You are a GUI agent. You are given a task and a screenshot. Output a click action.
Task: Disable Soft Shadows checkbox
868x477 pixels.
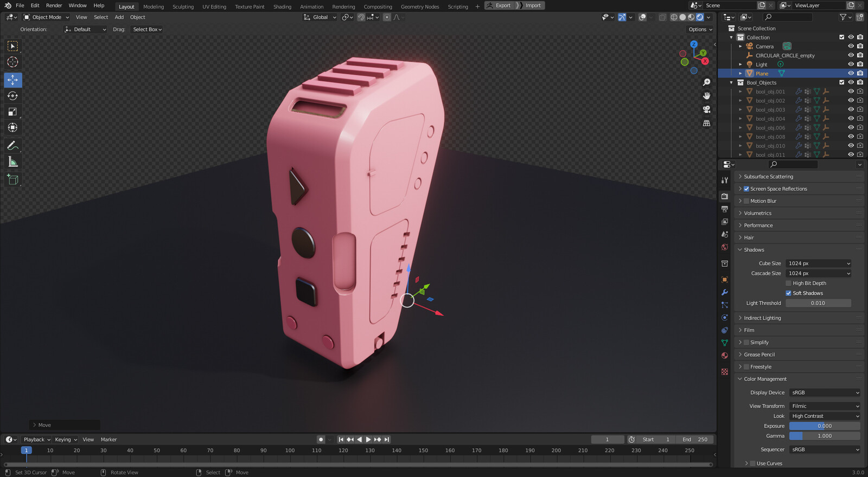788,293
